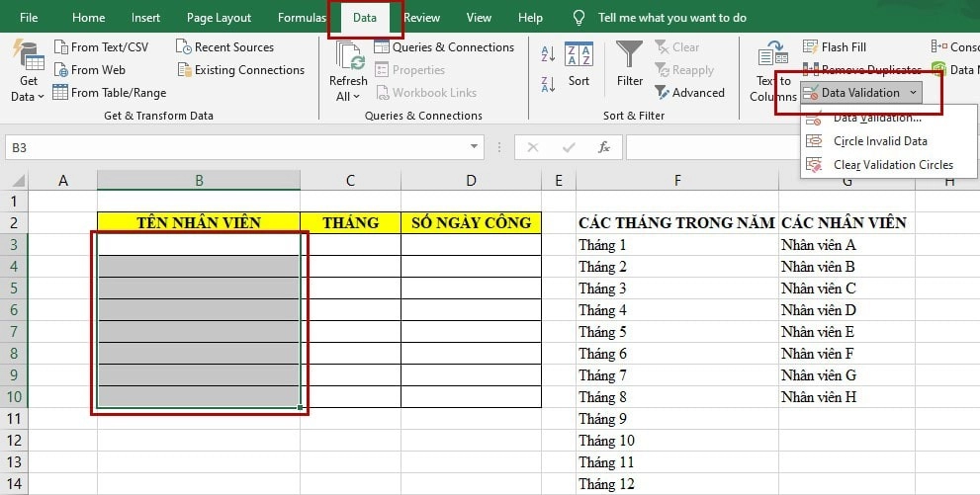Click the Tell me search box

pyautogui.click(x=672, y=18)
